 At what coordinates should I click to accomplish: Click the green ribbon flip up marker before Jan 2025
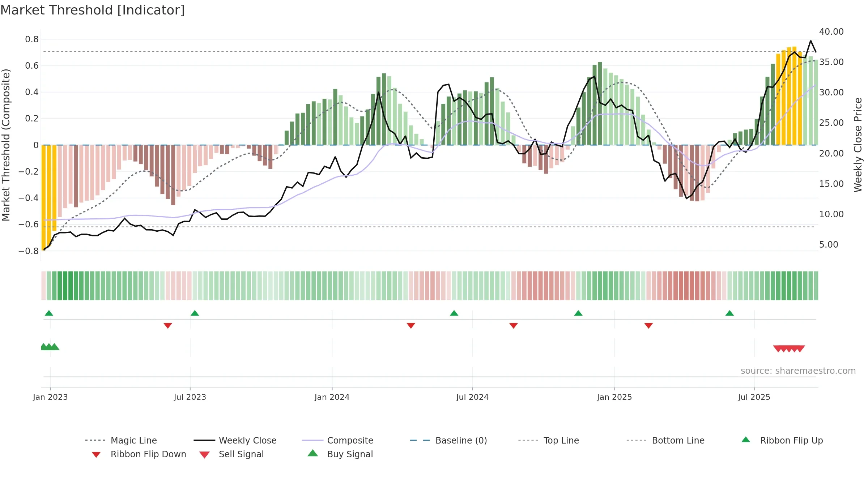[578, 313]
